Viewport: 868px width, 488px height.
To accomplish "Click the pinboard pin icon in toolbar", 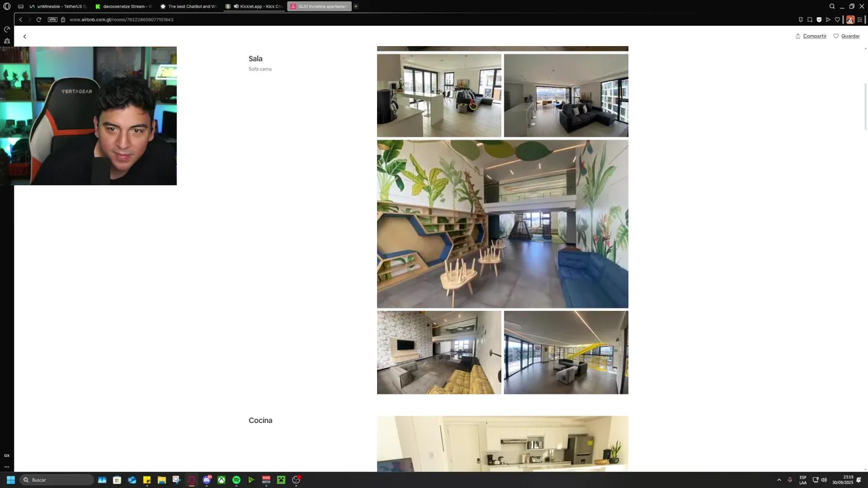I will (801, 20).
